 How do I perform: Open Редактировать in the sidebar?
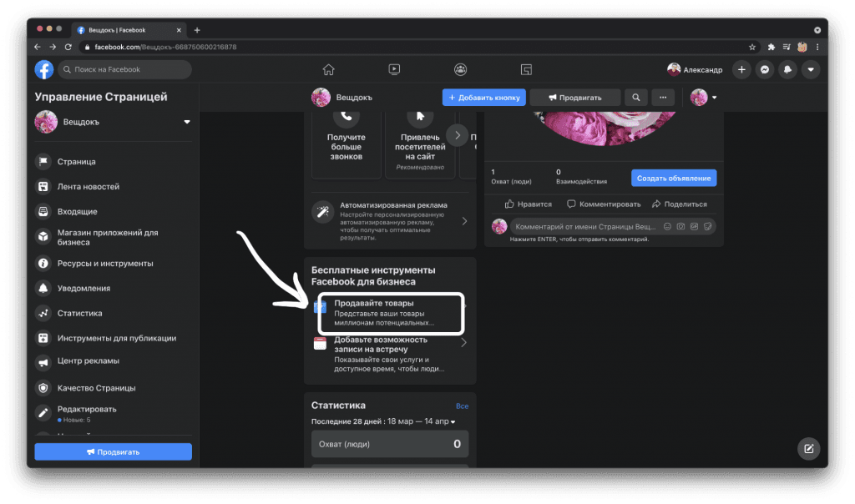114,414
